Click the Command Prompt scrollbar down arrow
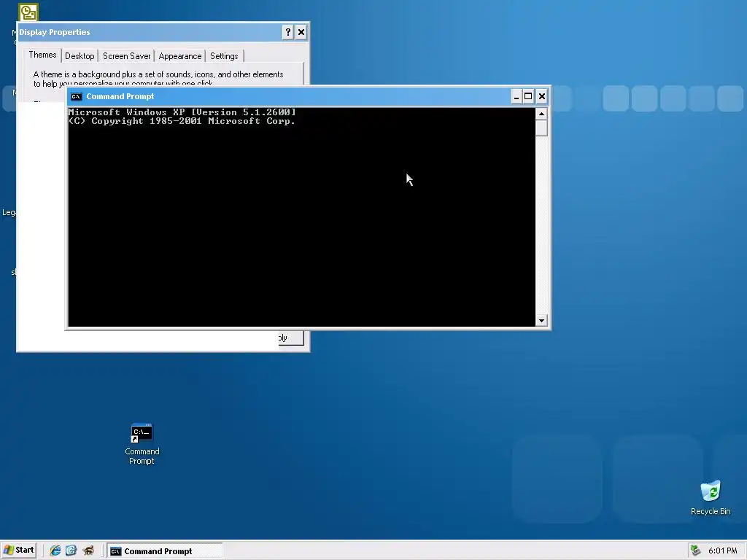 coord(541,321)
